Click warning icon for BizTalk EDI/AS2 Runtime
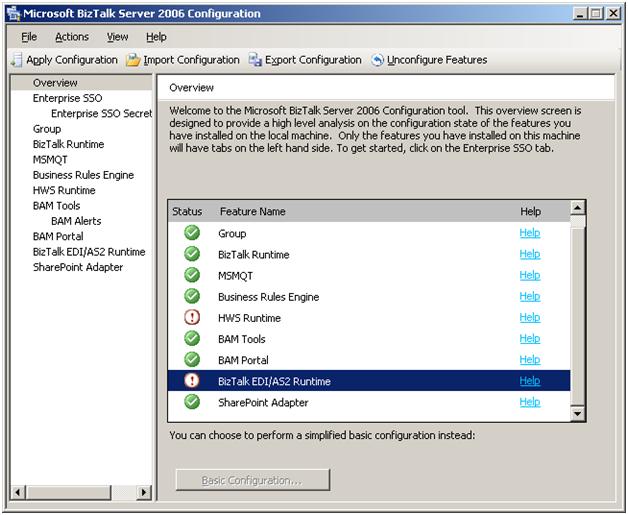The height and width of the screenshot is (515, 628). click(192, 380)
